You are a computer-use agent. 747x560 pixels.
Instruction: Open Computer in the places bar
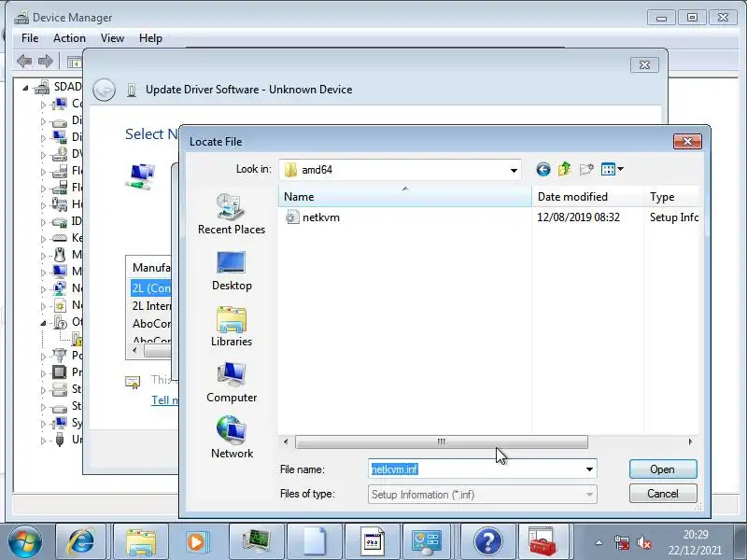(232, 382)
